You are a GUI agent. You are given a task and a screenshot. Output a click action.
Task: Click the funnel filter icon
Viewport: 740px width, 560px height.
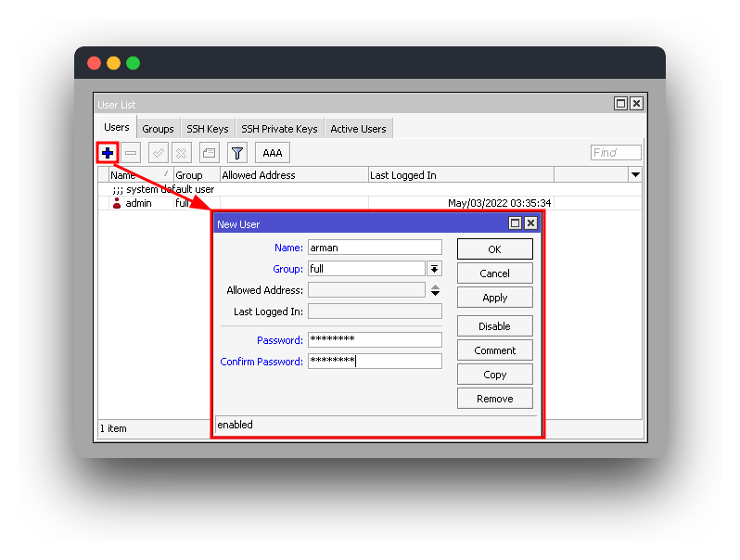(237, 153)
